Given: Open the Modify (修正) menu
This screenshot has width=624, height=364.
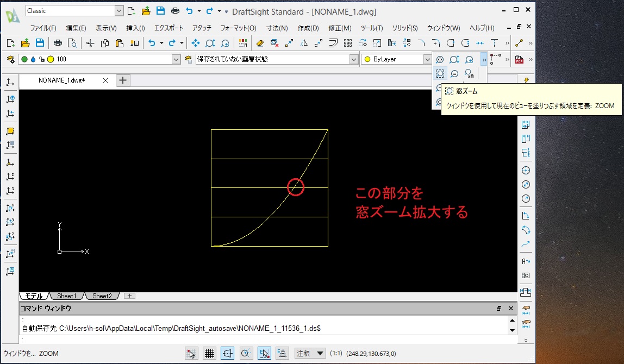Looking at the screenshot, I should point(340,28).
